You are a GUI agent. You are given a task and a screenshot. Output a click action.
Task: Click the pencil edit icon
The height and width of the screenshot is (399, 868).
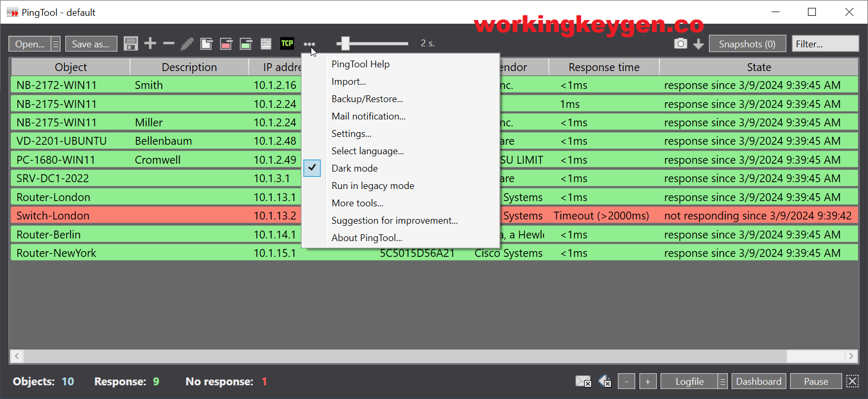click(x=187, y=44)
